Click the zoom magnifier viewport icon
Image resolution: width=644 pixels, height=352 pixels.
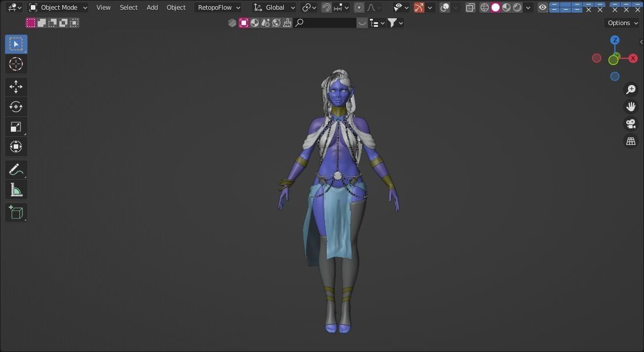tap(631, 90)
